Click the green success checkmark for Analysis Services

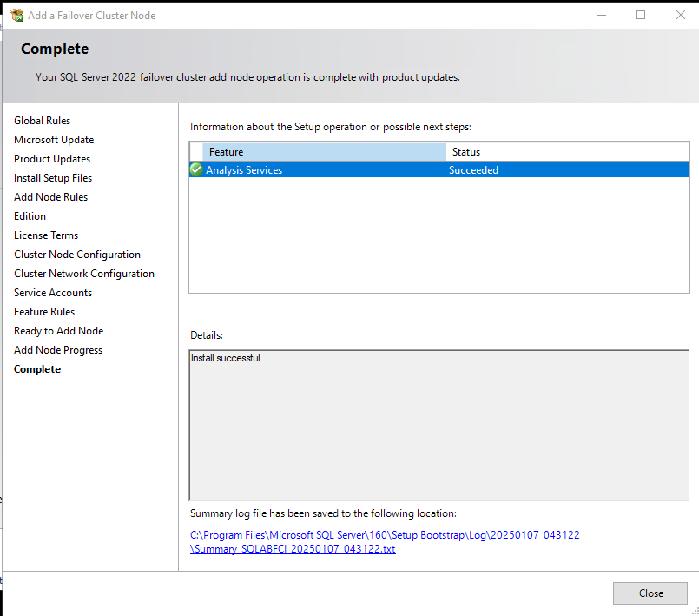196,169
